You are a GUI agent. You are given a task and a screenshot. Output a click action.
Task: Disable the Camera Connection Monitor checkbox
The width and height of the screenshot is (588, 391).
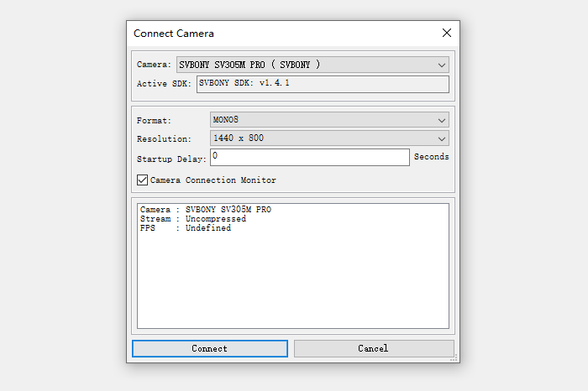pyautogui.click(x=142, y=180)
